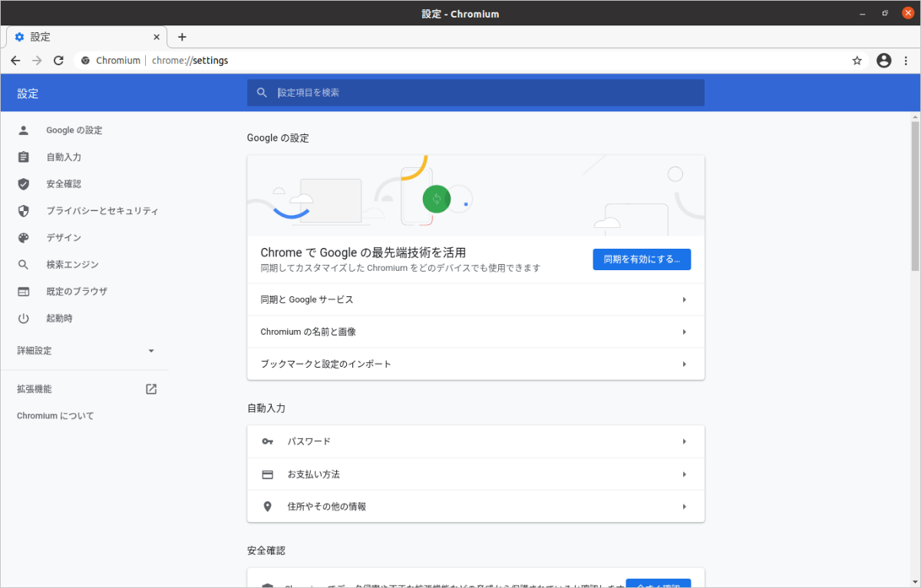Click the clipboard icon for 自動入力
Screen dimensions: 921x588
[x=23, y=157]
